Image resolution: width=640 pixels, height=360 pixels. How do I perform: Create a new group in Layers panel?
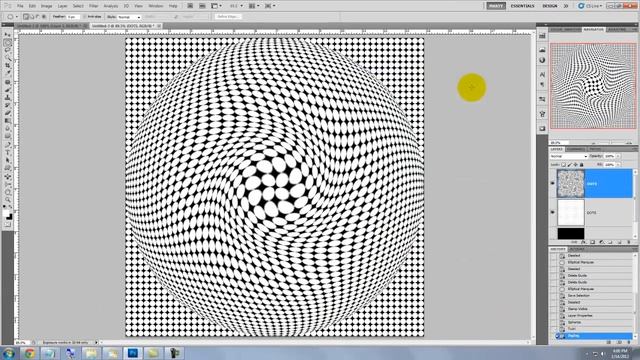click(x=610, y=242)
